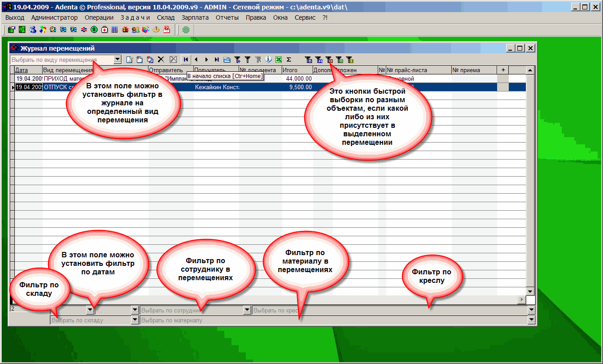The width and height of the screenshot is (603, 364).
Task: Click the new document pencil icon
Action: (130, 59)
